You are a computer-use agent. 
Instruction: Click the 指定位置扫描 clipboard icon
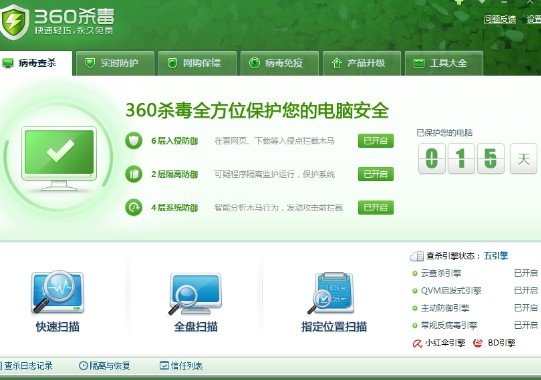click(x=331, y=293)
